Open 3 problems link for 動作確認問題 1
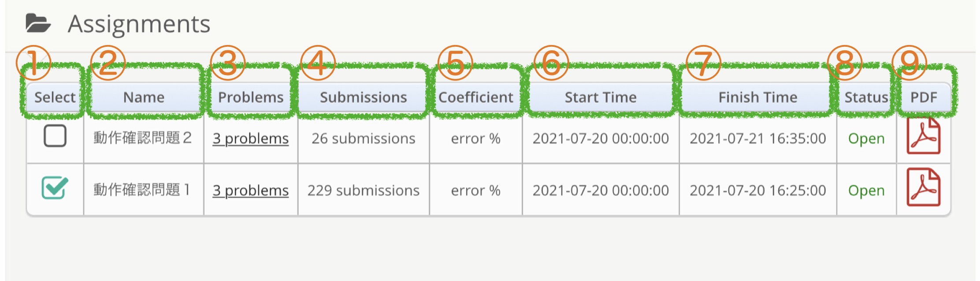The width and height of the screenshot is (980, 281). click(x=250, y=190)
